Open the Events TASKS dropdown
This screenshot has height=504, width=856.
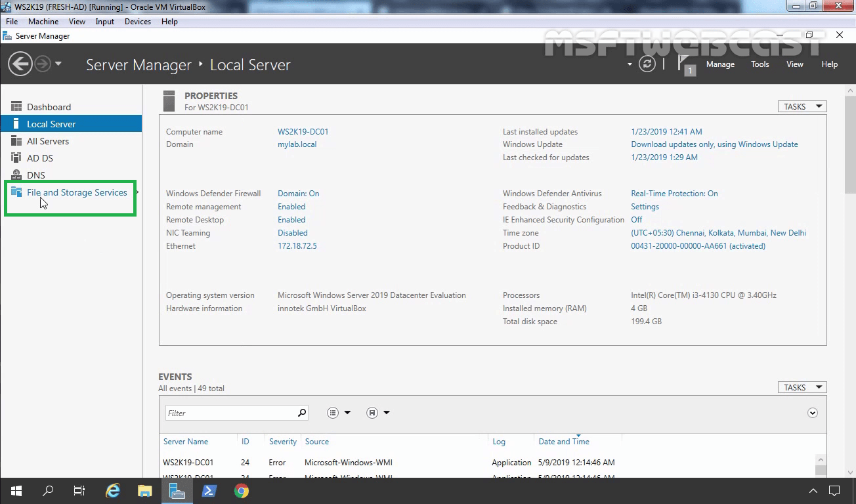[x=802, y=387]
